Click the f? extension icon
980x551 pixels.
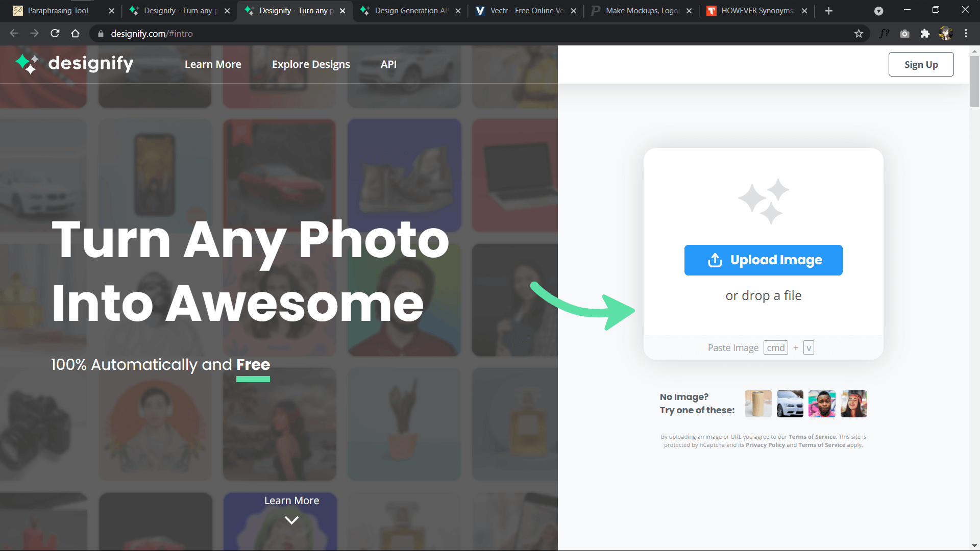pos(885,34)
